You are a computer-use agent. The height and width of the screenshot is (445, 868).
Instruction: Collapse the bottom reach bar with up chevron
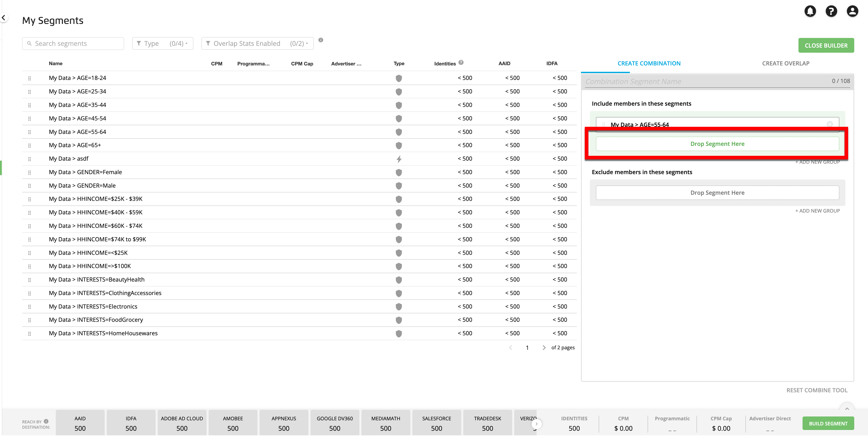click(847, 409)
